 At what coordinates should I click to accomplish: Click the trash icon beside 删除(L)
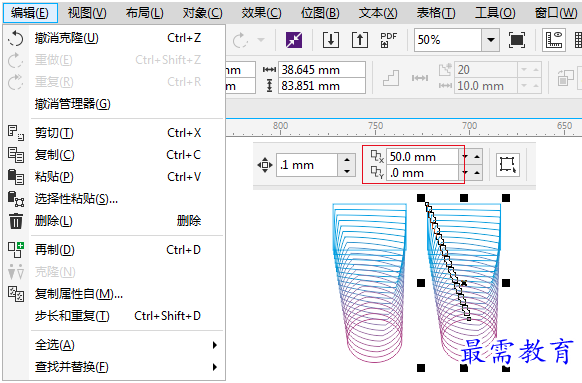(16, 221)
